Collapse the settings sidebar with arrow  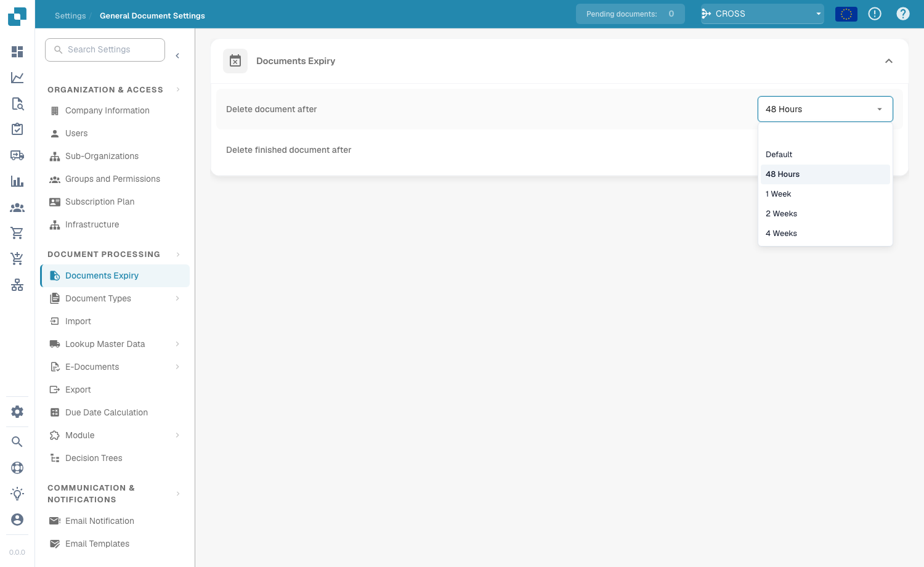[x=177, y=56]
